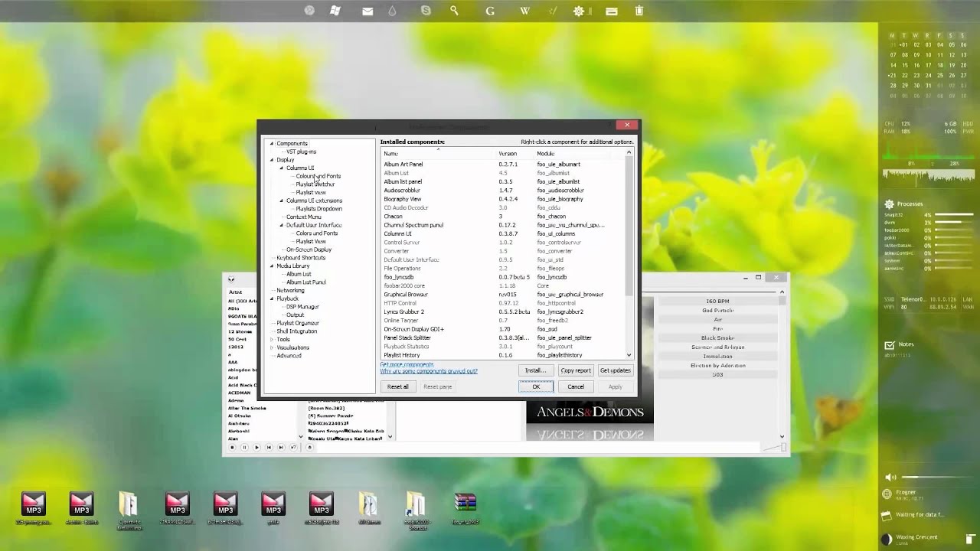
Task: Click the drive icon next to the gear in the dock
Action: tap(611, 11)
